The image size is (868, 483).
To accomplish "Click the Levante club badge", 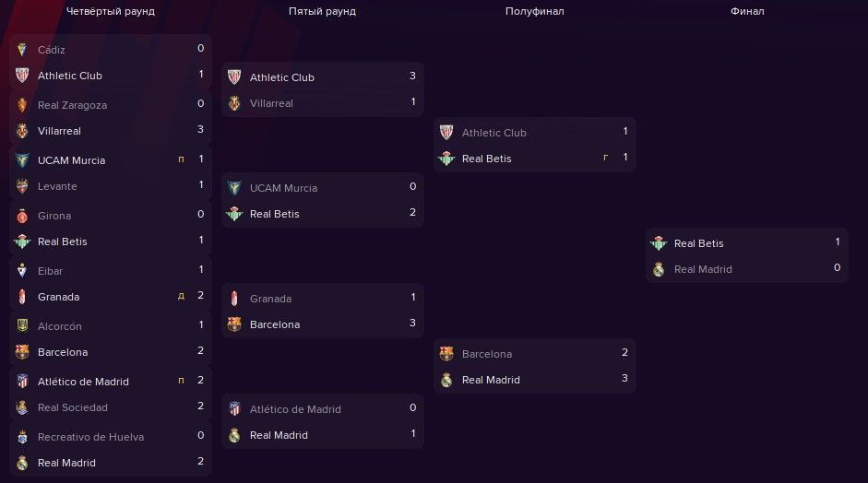I will tap(22, 186).
